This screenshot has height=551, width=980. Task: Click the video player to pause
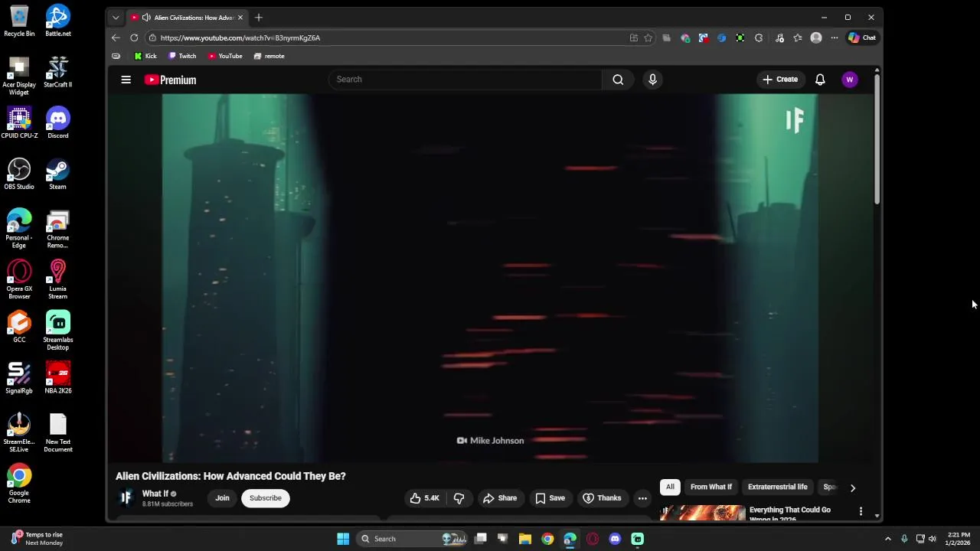point(490,279)
